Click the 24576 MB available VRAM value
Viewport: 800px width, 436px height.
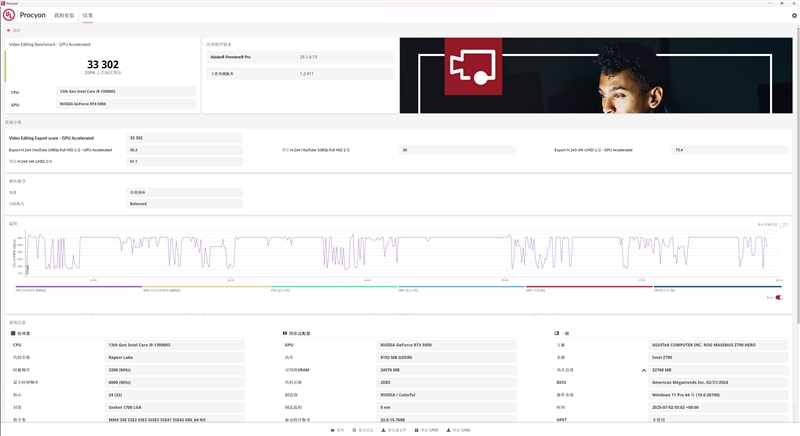[446, 370]
